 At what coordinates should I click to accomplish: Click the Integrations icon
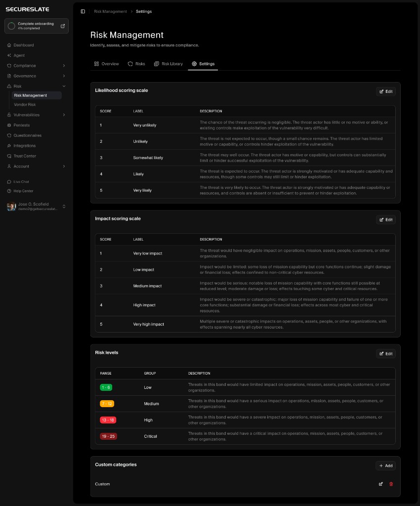[x=8, y=145]
